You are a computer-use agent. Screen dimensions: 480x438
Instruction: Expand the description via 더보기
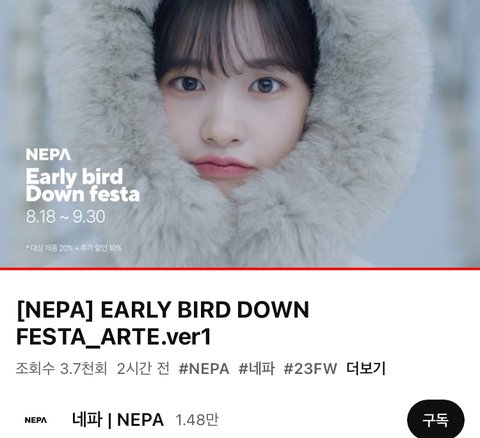(x=366, y=369)
